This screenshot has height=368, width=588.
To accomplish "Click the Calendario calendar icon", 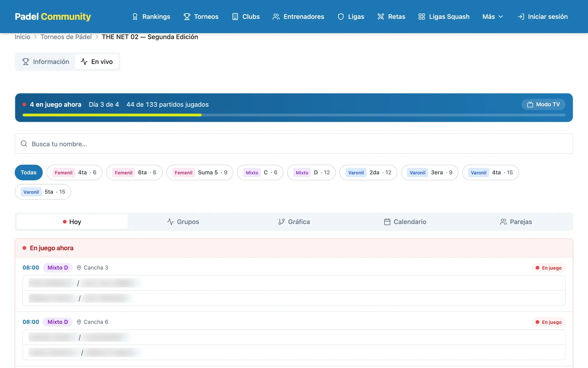I will pos(387,222).
